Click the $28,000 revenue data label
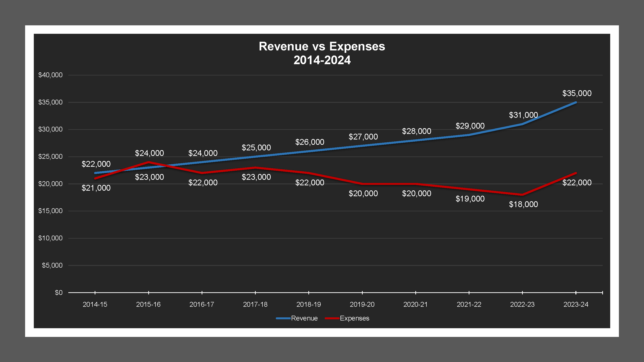Viewport: 644px width, 362px height. tap(417, 132)
